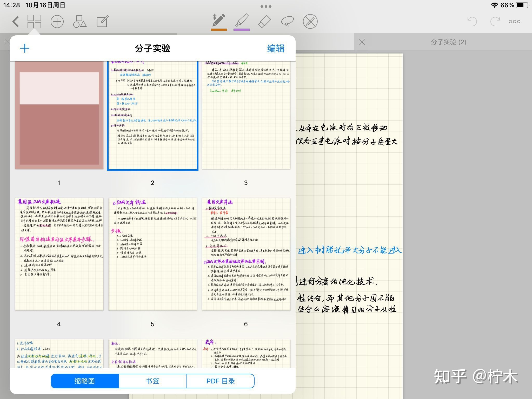Viewport: 532px width, 399px height.
Task: Switch to the PDF 目录 tab
Action: [x=220, y=381]
